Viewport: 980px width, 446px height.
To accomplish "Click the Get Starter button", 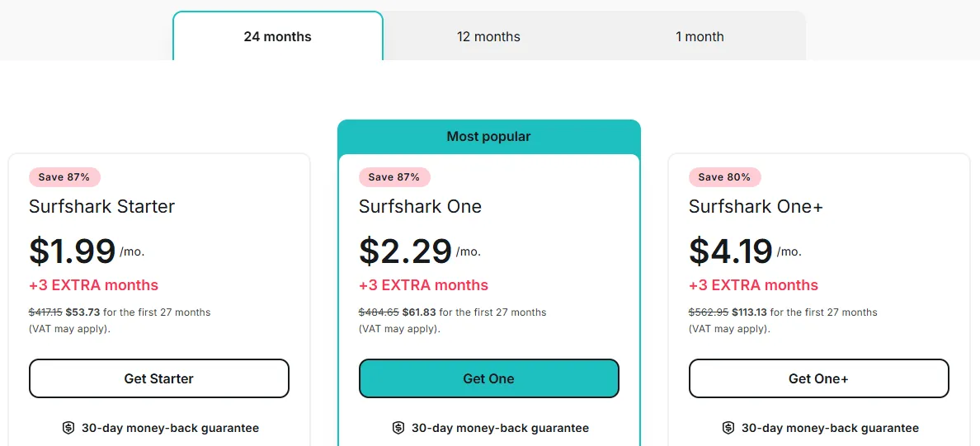I will coord(159,378).
